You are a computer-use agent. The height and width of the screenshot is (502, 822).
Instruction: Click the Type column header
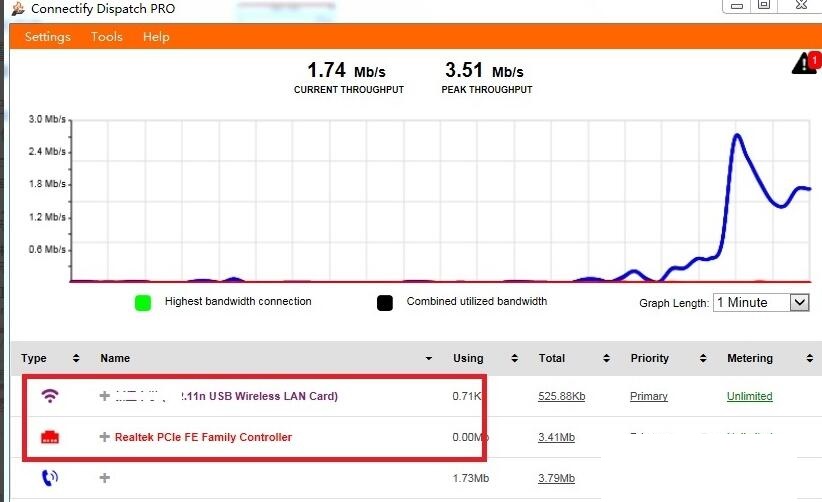(34, 358)
